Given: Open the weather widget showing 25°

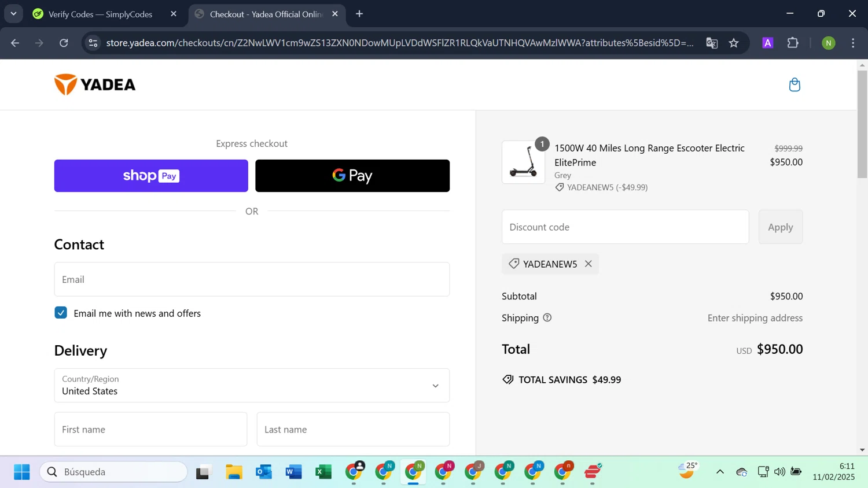Looking at the screenshot, I should [x=688, y=471].
